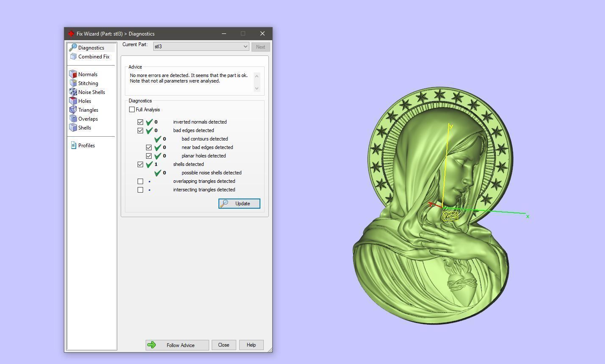Click Advice box scroll down arrow
Viewport: 605px width, 364px height.
(x=257, y=88)
